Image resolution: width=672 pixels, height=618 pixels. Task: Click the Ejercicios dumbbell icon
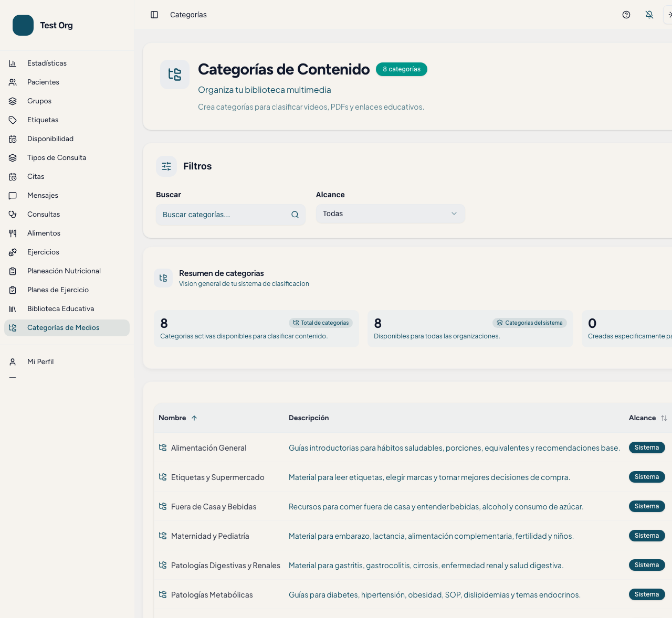click(x=13, y=252)
